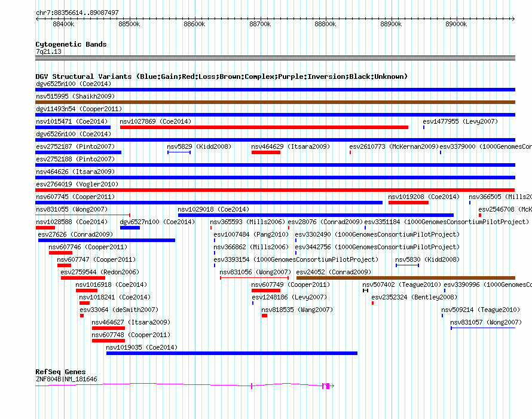532x419 pixels.
Task: Open the nsv607745 (Cooper2011) label
Action: click(75, 197)
